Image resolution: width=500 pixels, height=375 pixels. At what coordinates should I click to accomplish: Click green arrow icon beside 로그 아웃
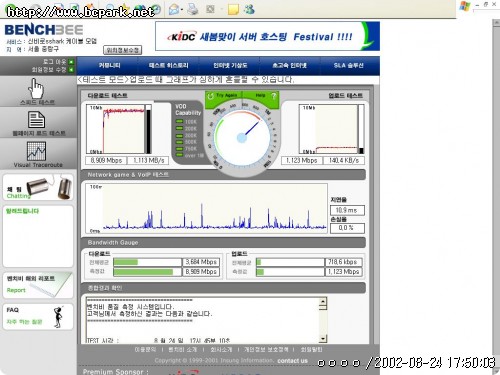point(71,62)
